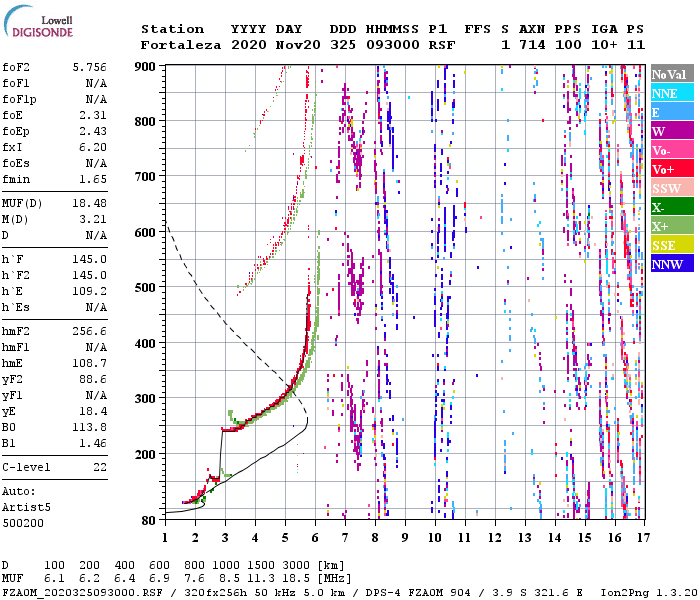Select the E direction legend swatch

pos(672,112)
